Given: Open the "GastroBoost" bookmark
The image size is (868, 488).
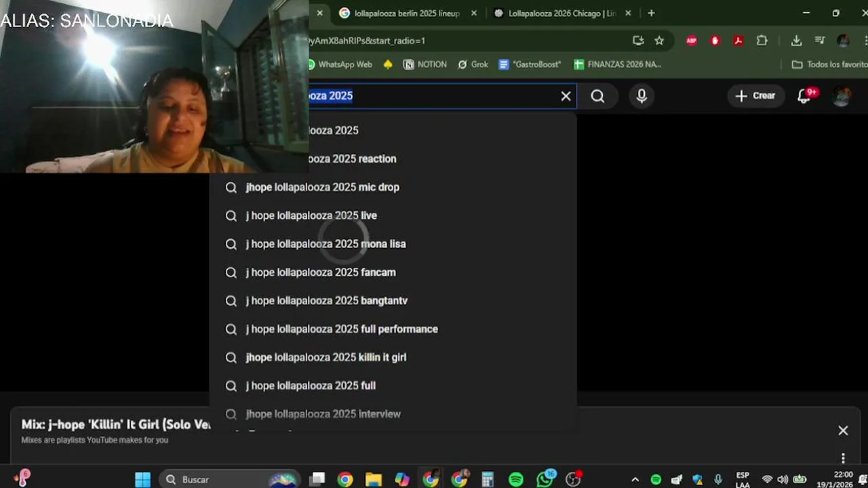Looking at the screenshot, I should [x=530, y=64].
